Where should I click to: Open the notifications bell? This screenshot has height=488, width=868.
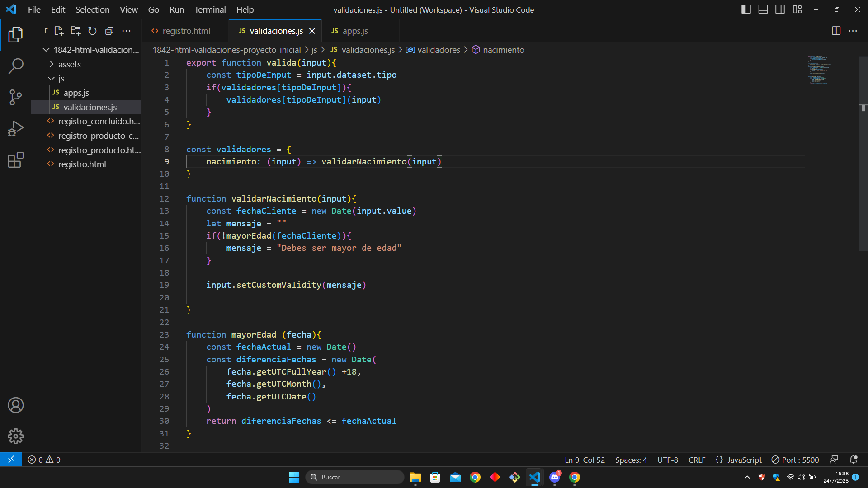(x=854, y=460)
